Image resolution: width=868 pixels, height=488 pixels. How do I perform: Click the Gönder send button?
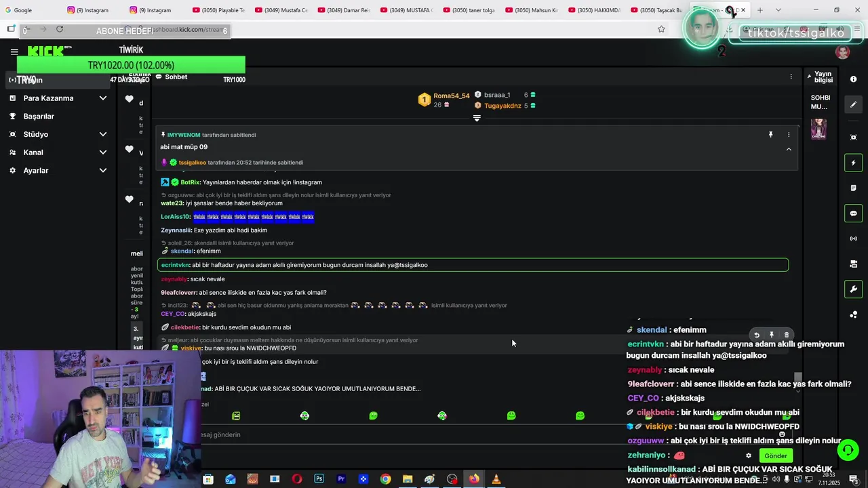click(x=775, y=455)
